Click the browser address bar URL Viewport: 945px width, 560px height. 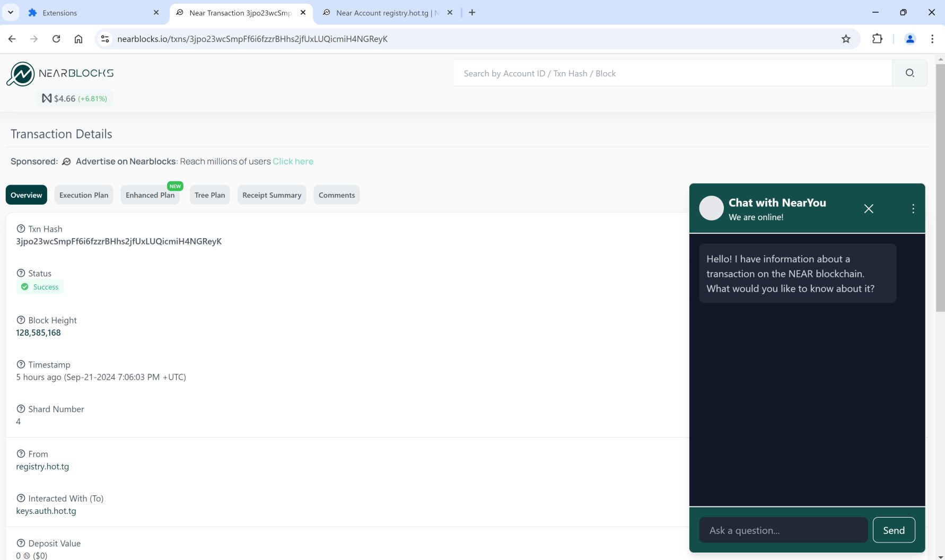point(252,39)
